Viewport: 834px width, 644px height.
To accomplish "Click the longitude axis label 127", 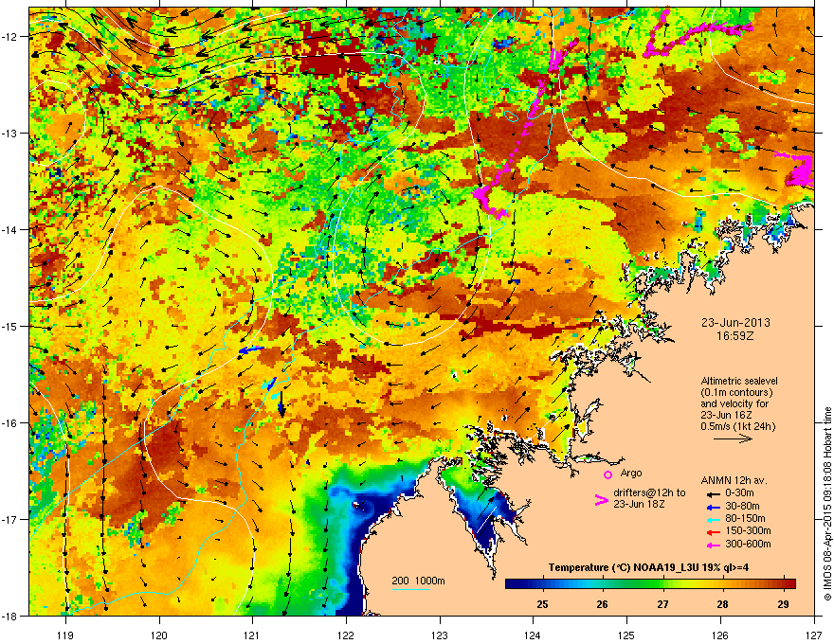I will tap(814, 635).
